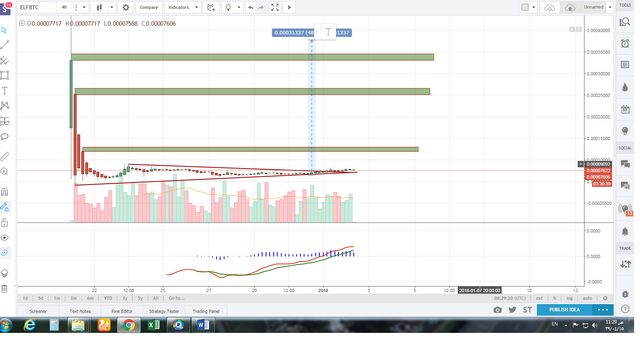Toggle auto scale button
This screenshot has width=640, height=360.
[587, 298]
